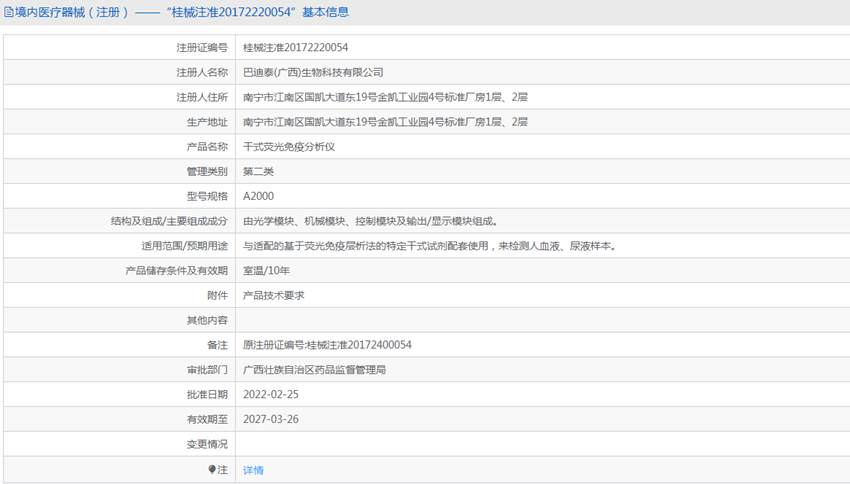Viewport: 850px width, 484px height.
Task: Click the 结构及组成/主要组成成分 label
Action: [169, 221]
